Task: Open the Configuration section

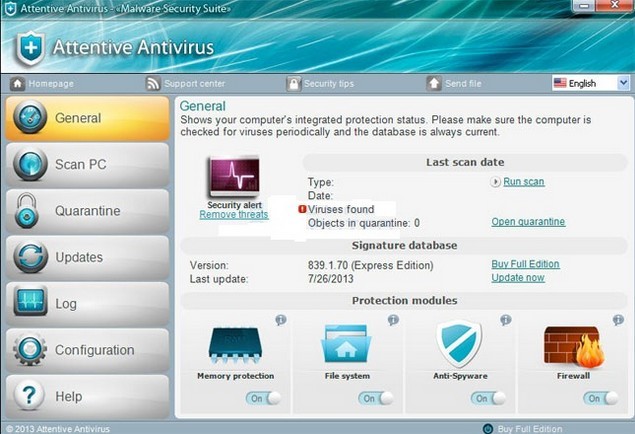Action: [x=87, y=350]
